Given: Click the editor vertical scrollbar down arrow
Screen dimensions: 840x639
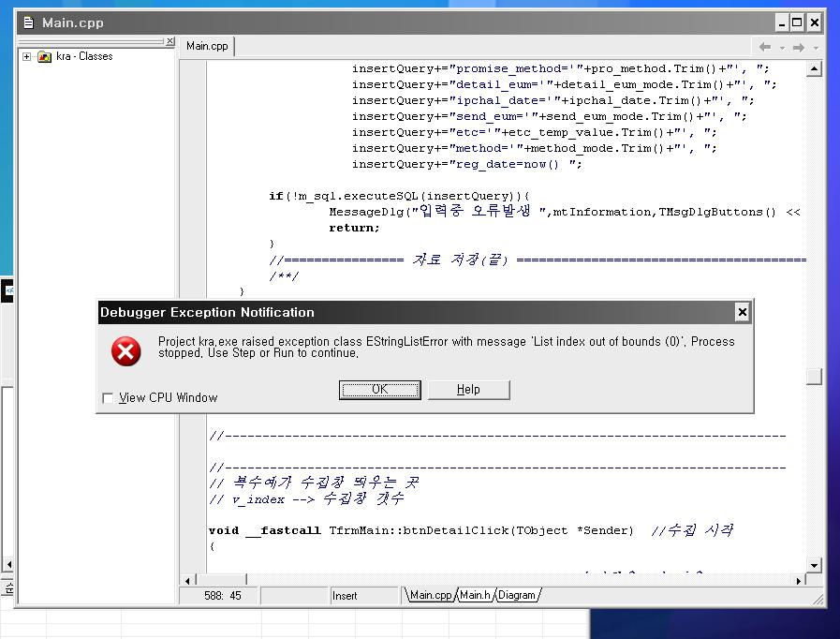Looking at the screenshot, I should 814,565.
